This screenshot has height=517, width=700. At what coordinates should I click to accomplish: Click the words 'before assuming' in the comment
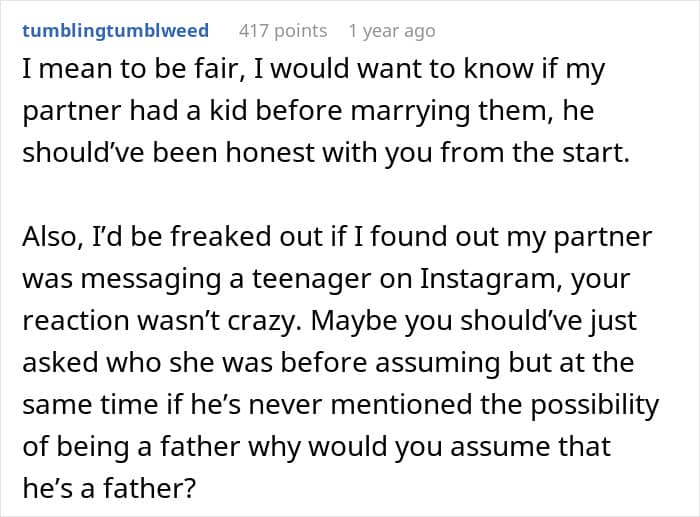click(x=391, y=362)
